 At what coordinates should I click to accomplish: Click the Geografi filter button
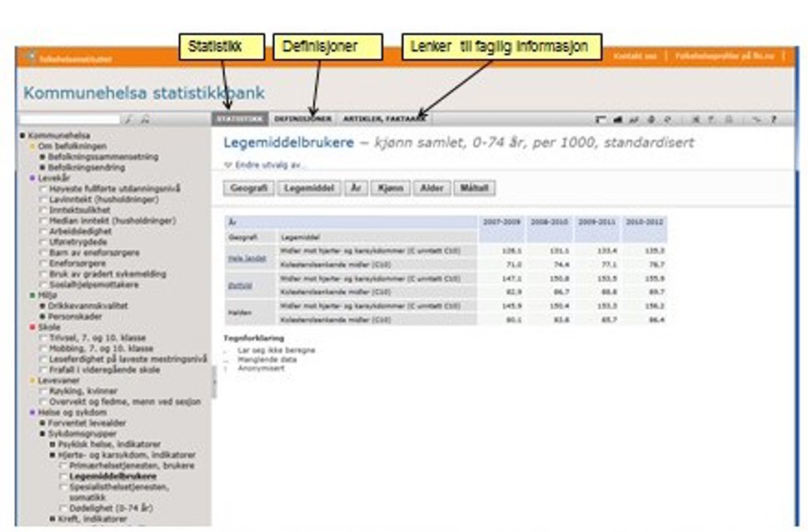click(x=247, y=188)
